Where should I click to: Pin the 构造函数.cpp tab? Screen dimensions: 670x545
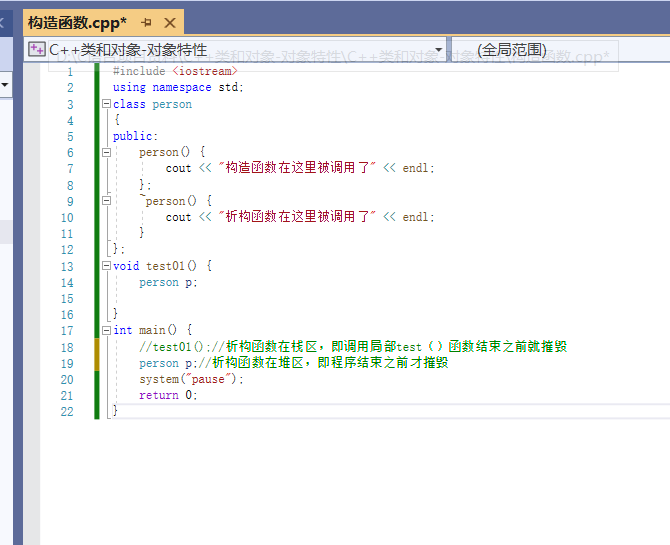147,23
